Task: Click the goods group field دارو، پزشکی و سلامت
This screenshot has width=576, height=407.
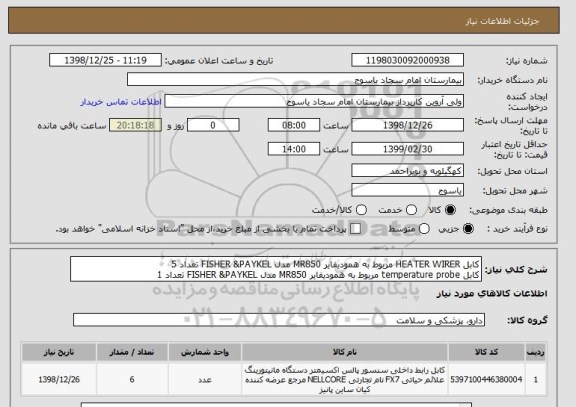Action: [279, 320]
